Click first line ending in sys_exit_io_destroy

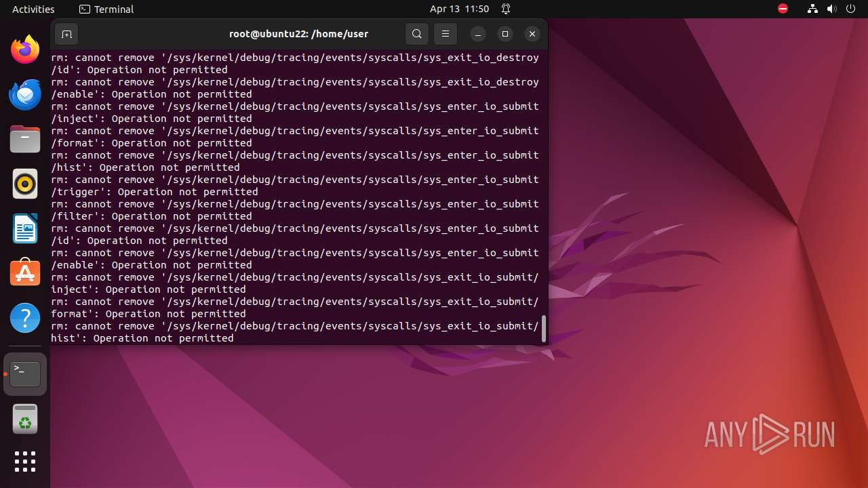pyautogui.click(x=295, y=58)
